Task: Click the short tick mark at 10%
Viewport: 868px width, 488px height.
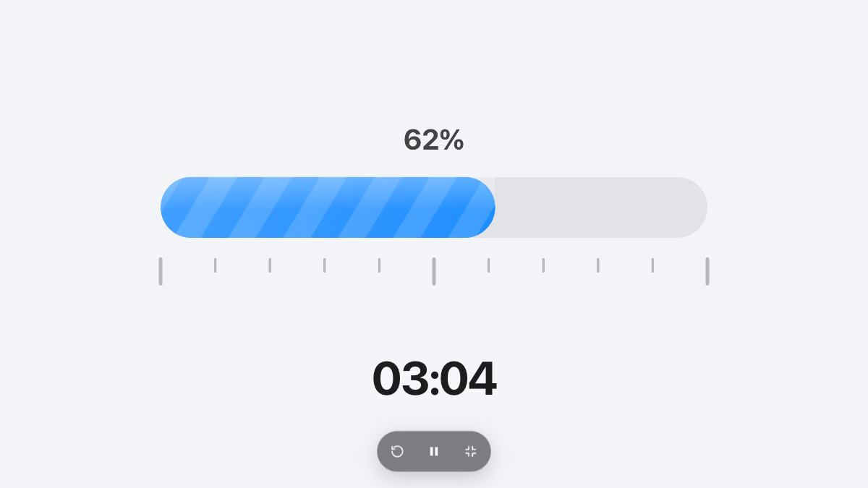Action: point(215,265)
